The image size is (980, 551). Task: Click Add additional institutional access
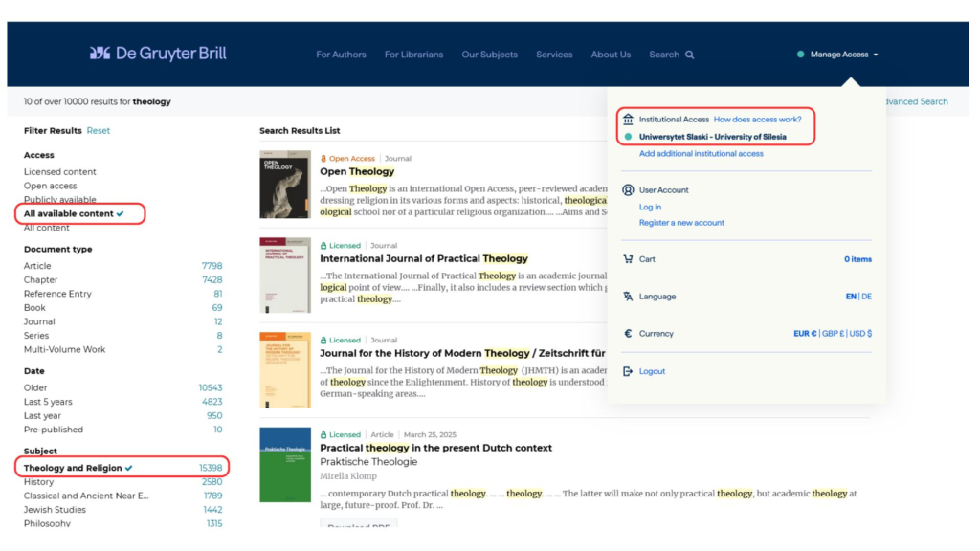tap(701, 154)
